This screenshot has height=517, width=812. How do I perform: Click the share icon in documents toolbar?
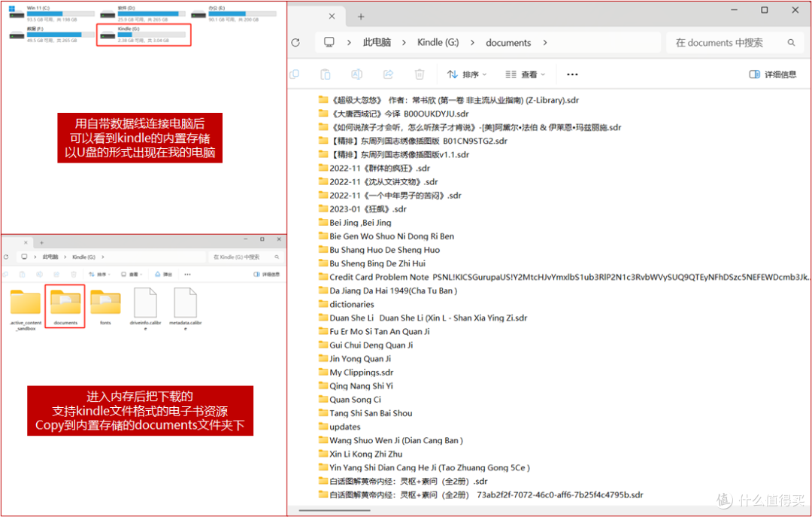[388, 75]
